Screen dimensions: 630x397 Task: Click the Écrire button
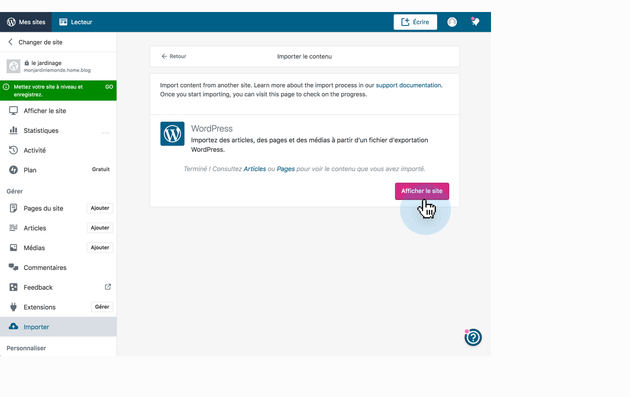(415, 22)
